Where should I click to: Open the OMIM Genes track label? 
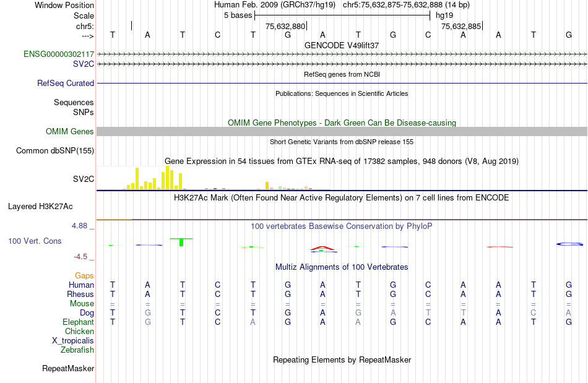[69, 132]
